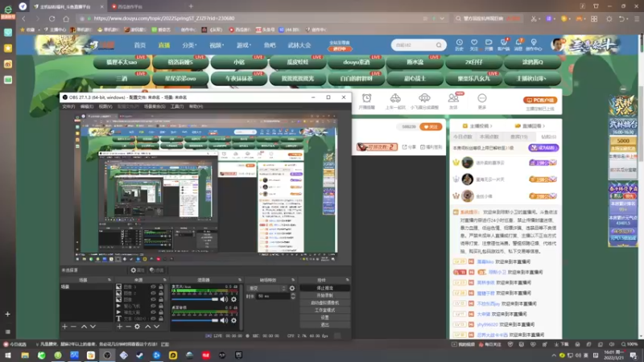The width and height of the screenshot is (644, 362).
Task: Start the OBS virtual camera
Action: 325,303
